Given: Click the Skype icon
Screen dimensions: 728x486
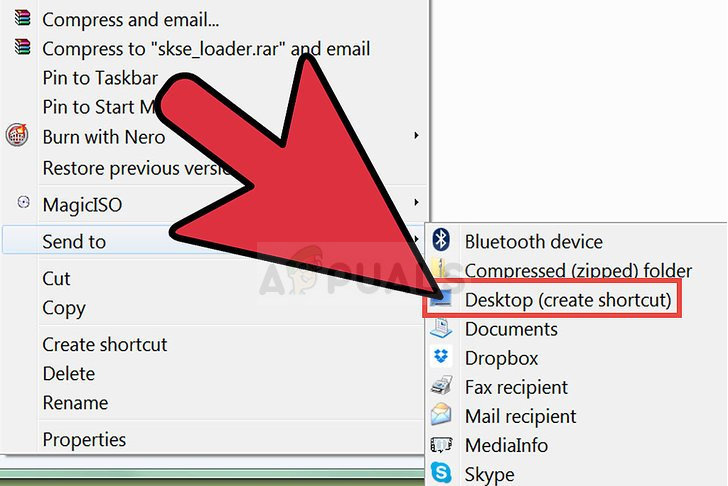Looking at the screenshot, I should click(x=441, y=473).
